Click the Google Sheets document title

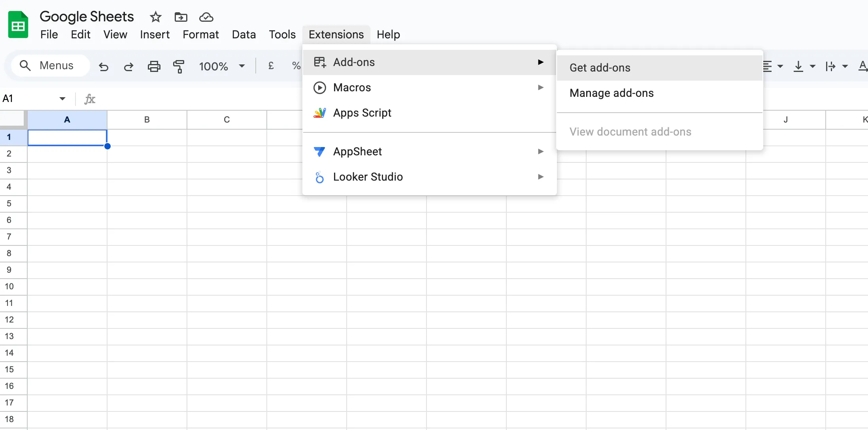pos(87,17)
